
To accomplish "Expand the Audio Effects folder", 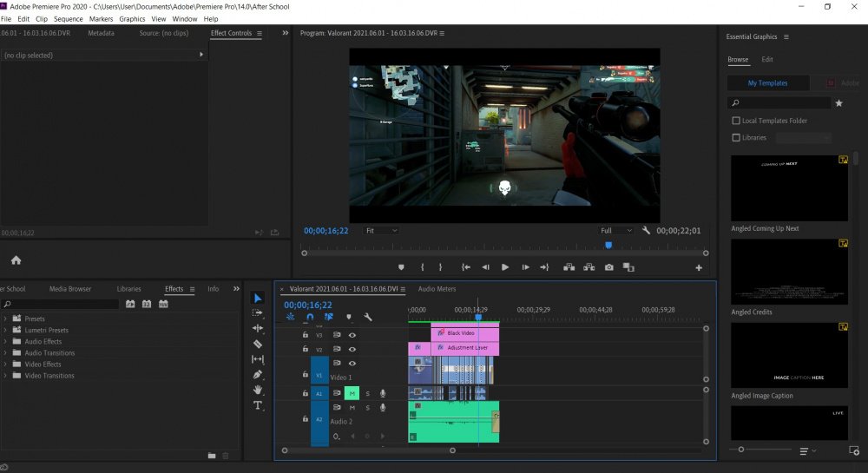I will click(5, 341).
